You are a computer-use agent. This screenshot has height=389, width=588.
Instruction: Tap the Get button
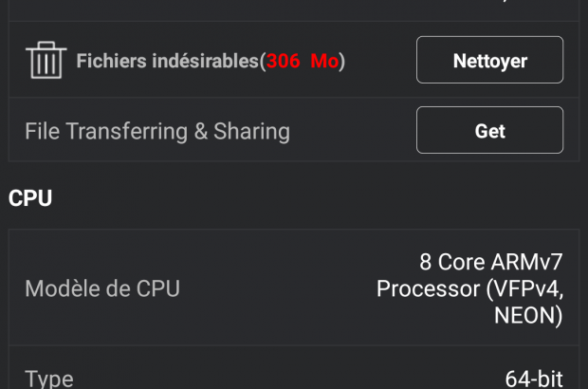[489, 131]
